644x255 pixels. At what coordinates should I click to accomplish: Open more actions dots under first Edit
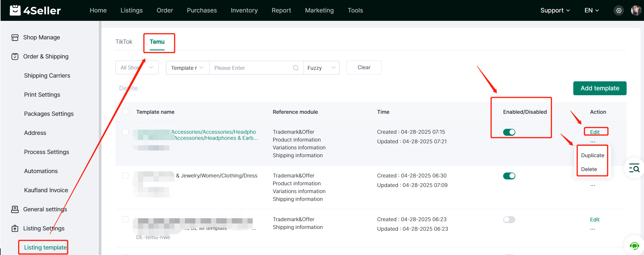[x=592, y=142]
